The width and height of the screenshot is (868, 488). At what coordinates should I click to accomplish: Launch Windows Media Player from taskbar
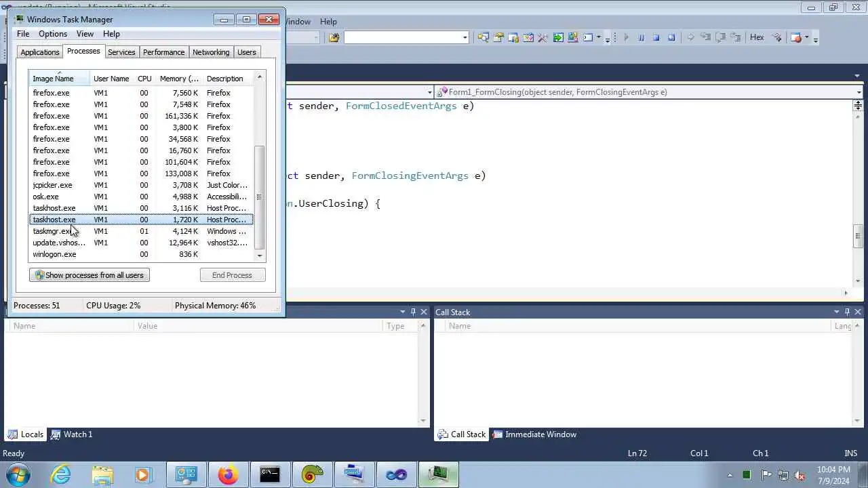[x=143, y=474]
